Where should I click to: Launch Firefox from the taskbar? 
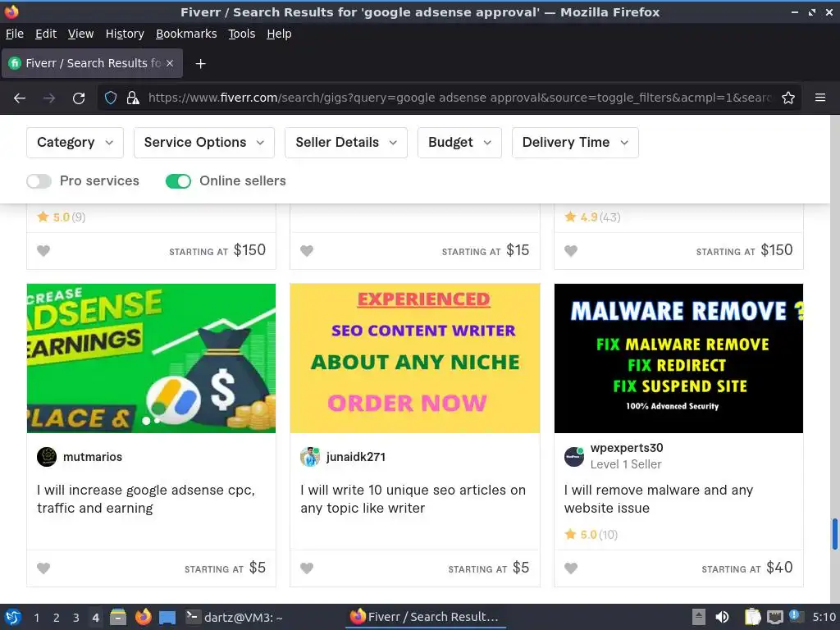pos(143,617)
